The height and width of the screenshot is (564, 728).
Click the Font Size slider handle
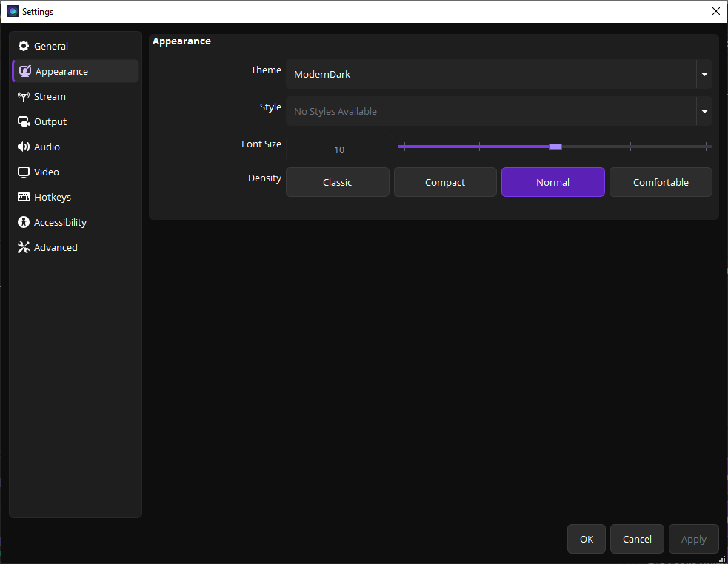555,147
